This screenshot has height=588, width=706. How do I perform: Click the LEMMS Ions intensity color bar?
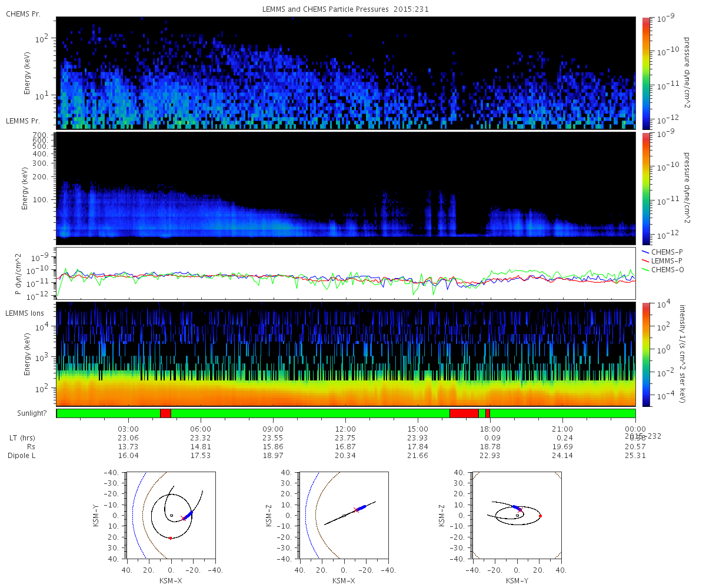(x=646, y=354)
